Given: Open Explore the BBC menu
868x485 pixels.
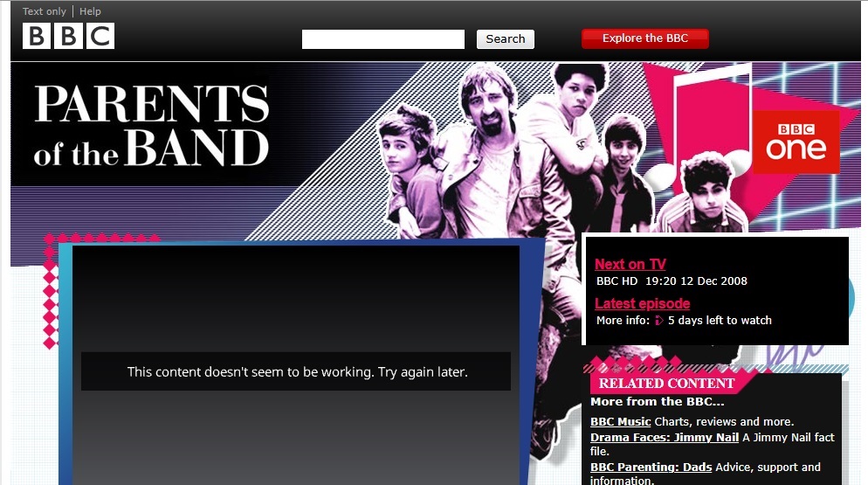Looking at the screenshot, I should pyautogui.click(x=645, y=38).
